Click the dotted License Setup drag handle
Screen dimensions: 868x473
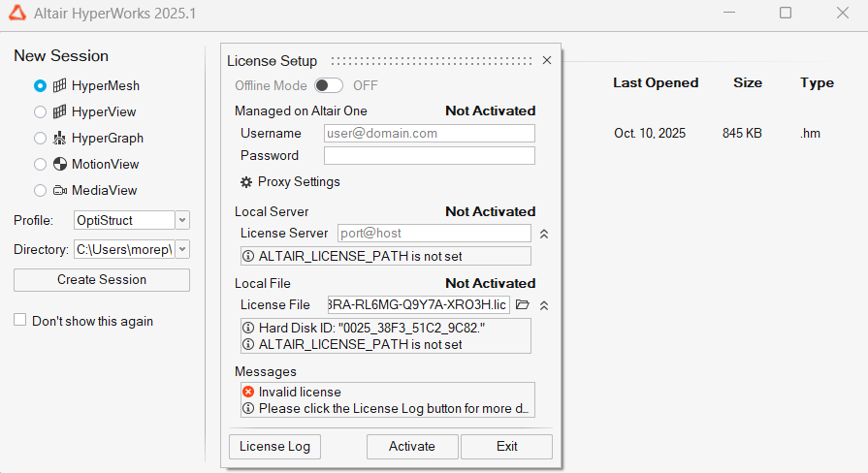coord(432,61)
